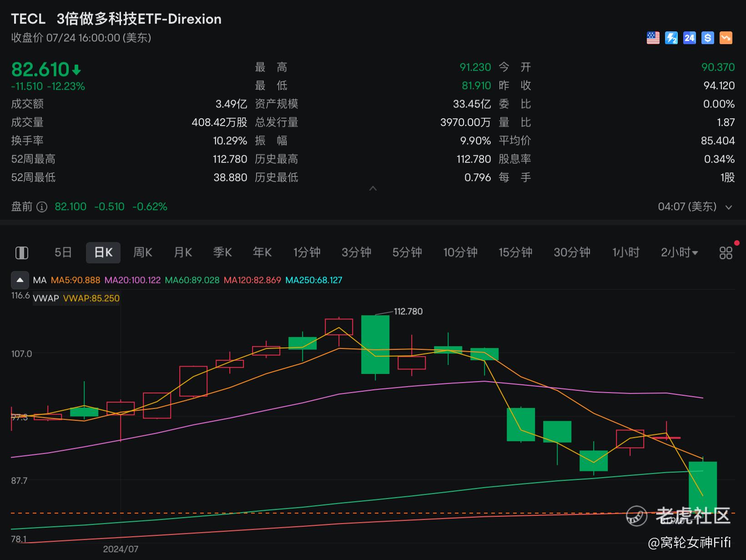Switch to the 15分钟 chart tab
Viewport: 746px width, 560px height.
click(515, 252)
